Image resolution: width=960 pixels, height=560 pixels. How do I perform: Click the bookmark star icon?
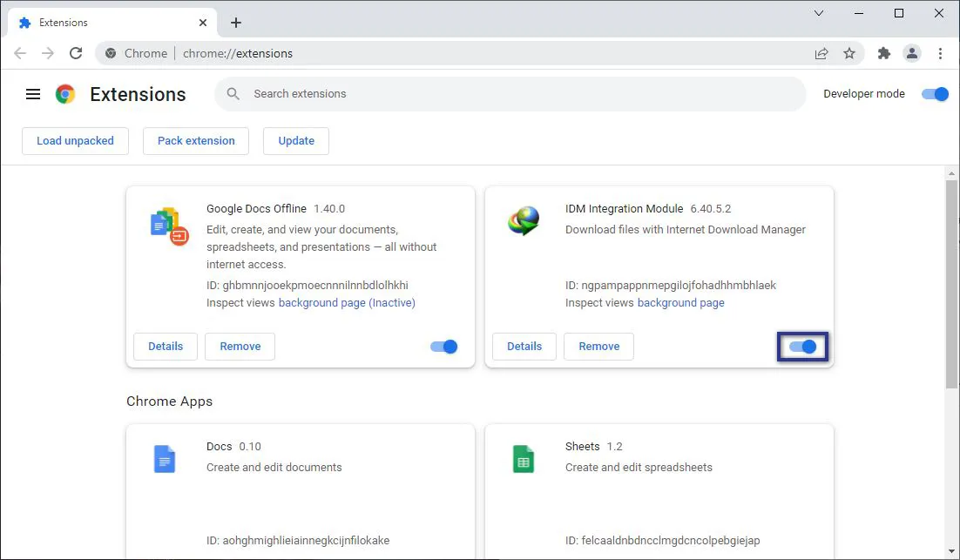(x=849, y=53)
